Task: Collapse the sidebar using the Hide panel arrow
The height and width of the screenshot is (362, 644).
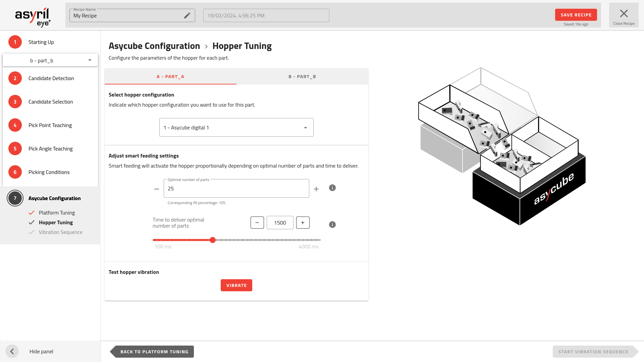Action: 12,351
